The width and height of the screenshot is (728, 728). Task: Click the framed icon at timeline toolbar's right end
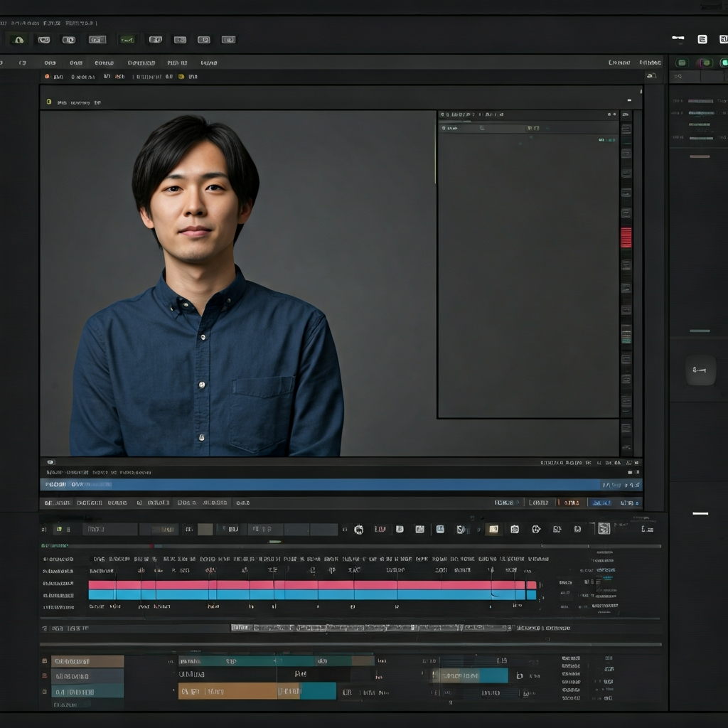click(x=604, y=528)
